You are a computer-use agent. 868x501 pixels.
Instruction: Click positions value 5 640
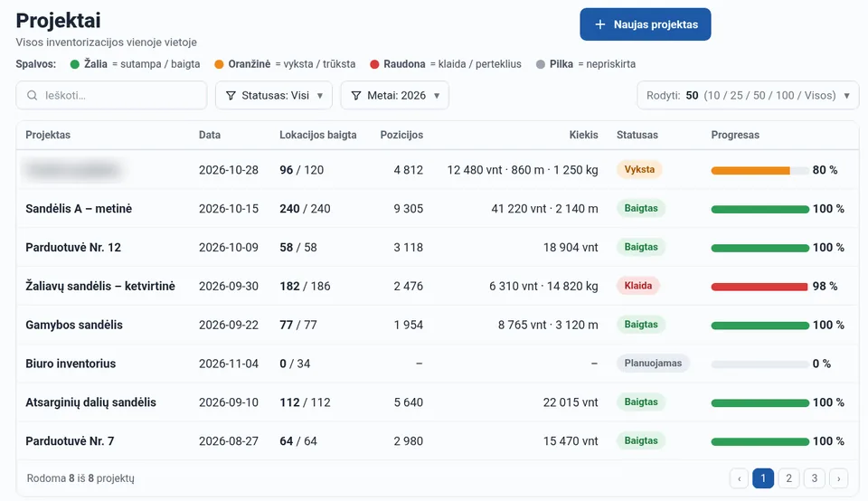click(x=409, y=402)
